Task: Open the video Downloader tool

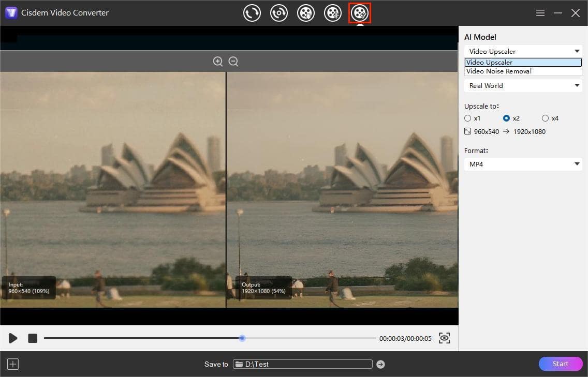Action: click(306, 13)
